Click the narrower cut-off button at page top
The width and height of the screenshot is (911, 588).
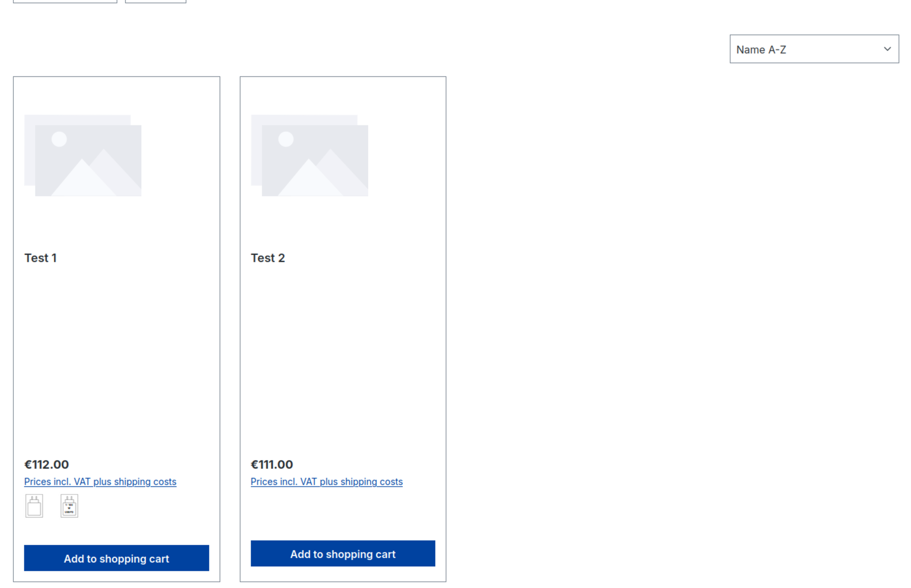(156, 1)
